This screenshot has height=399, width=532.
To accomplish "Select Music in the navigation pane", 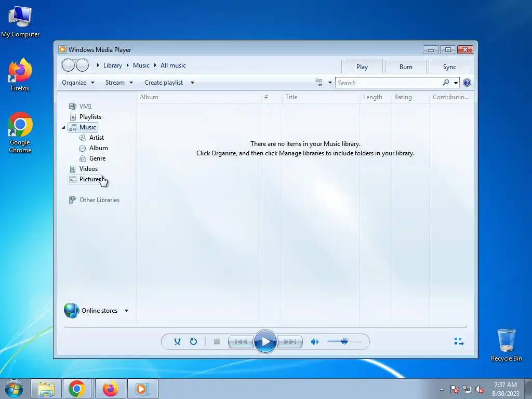I will [83, 127].
